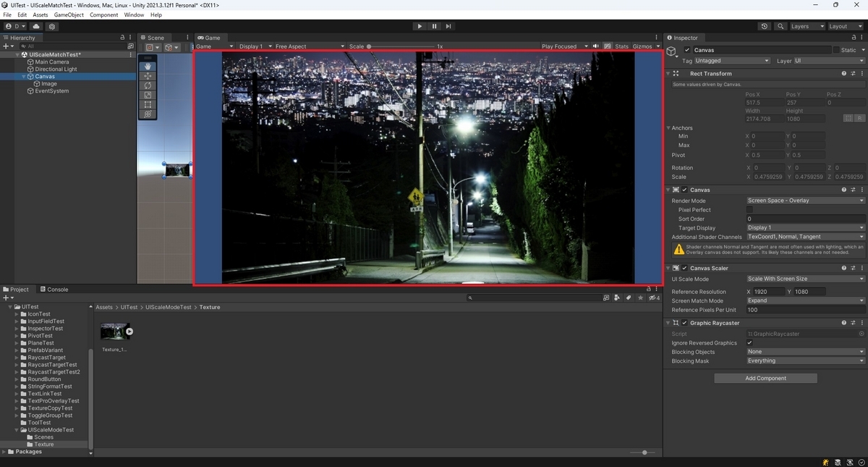Open the Blocking Mask dropdown
Screen dimensions: 868x467
806,361
